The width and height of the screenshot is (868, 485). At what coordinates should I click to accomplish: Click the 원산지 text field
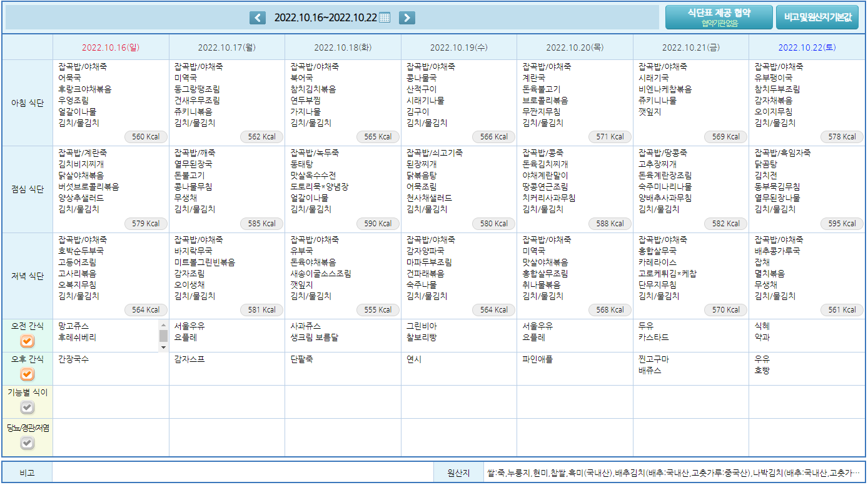[x=674, y=473]
